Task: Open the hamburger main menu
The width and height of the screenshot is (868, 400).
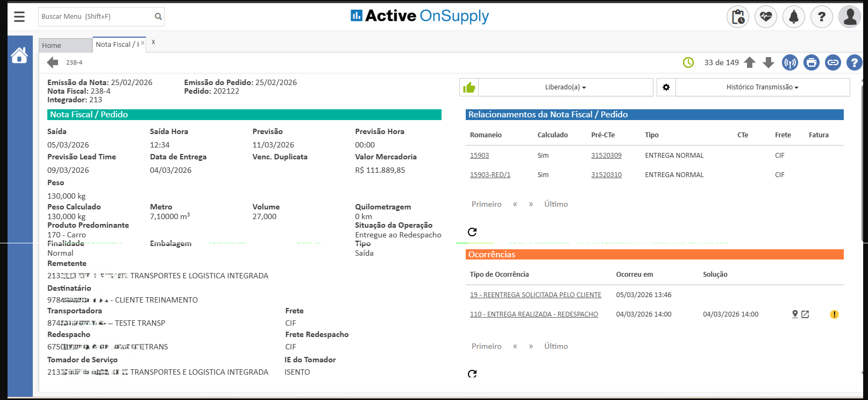Action: 19,17
